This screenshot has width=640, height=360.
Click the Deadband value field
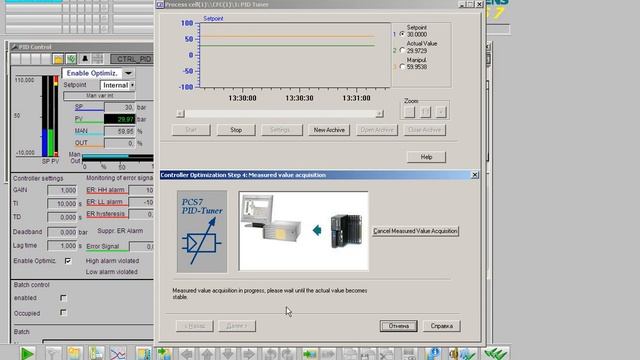(x=62, y=232)
